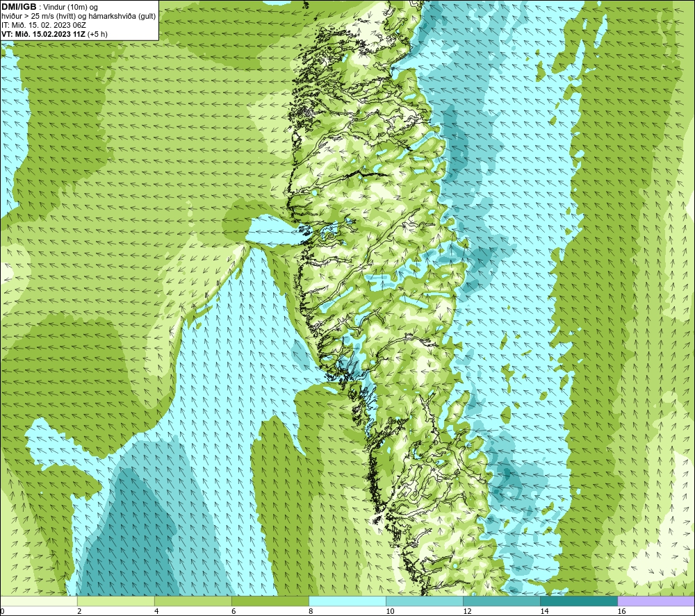Viewport: 695px width, 616px height.
Task: Click the 10–12 m/s cyan swatch
Action: tap(425, 601)
